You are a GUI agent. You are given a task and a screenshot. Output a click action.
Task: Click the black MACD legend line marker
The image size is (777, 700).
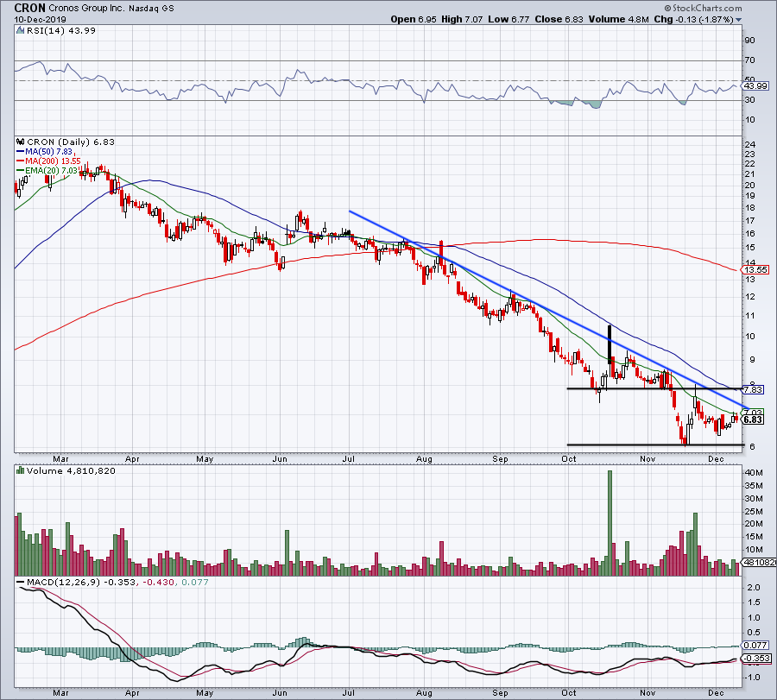pyautogui.click(x=21, y=582)
